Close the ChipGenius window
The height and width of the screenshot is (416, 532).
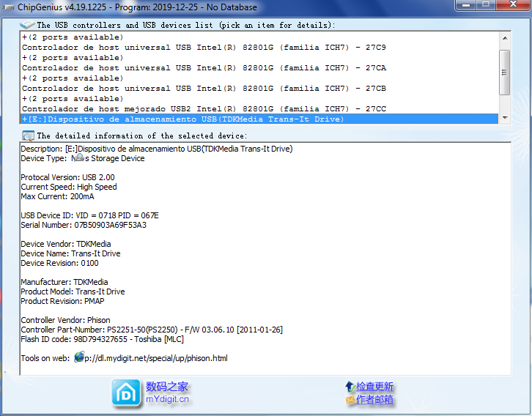513,4
